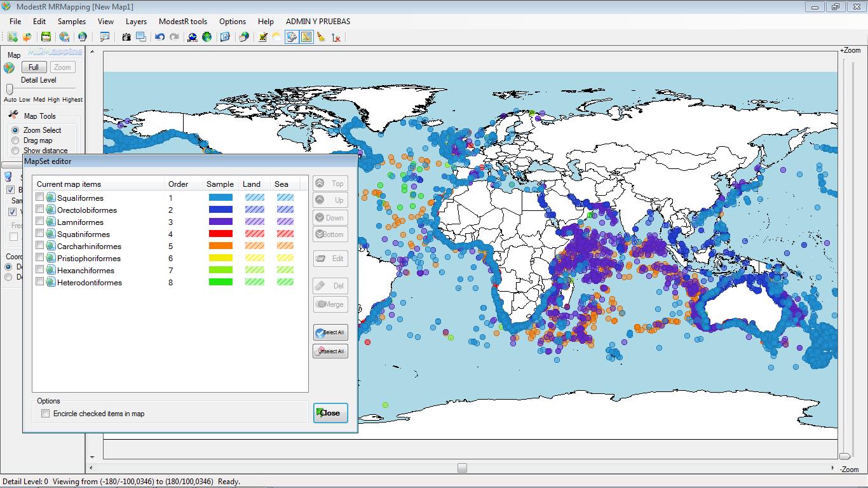
Task: Click the Heterodontiformes green Sample swatch
Action: 220,282
